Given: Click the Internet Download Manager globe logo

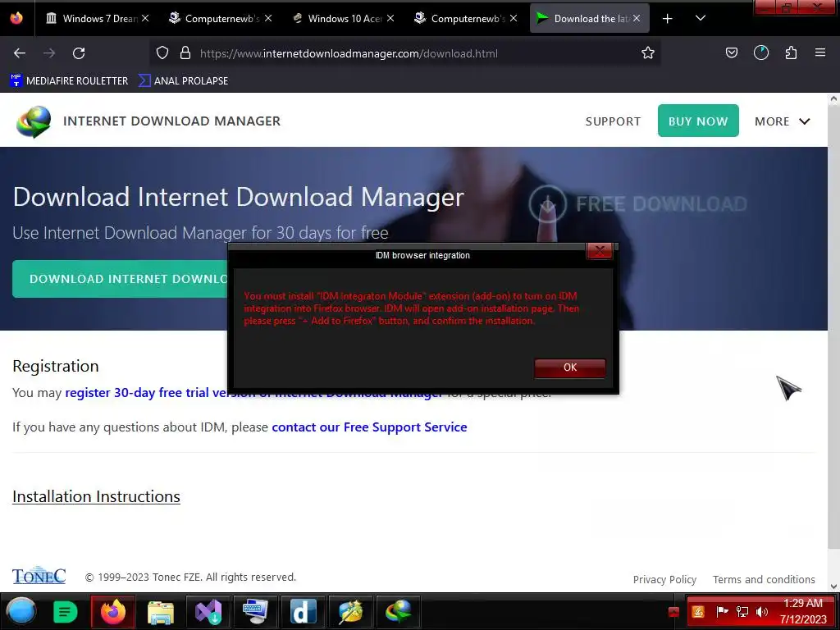Looking at the screenshot, I should pyautogui.click(x=34, y=121).
